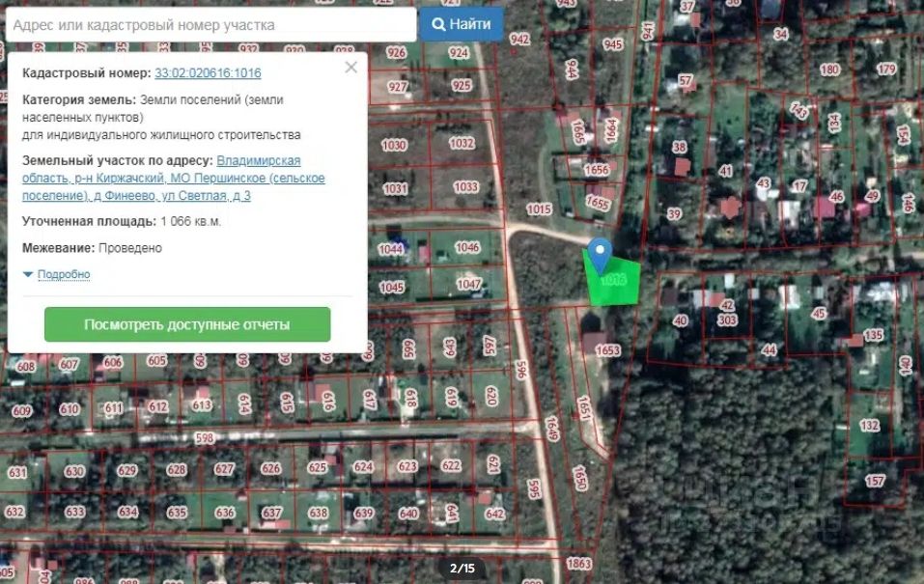Select parcel 637 on the map

click(271, 513)
